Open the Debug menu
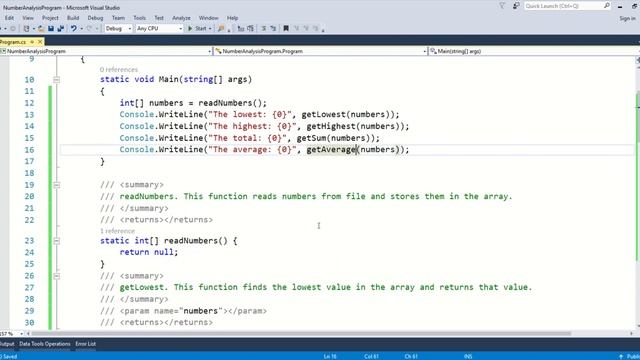 coord(95,18)
